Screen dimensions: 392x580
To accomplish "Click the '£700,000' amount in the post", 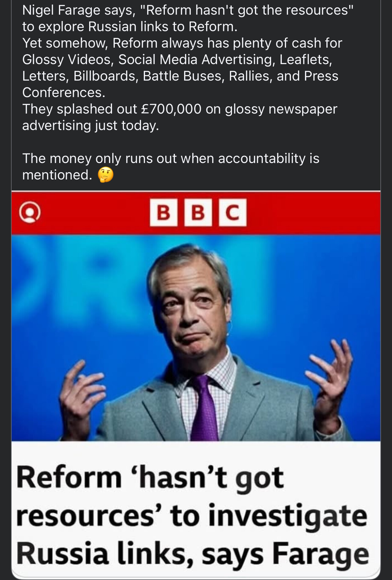I will 171,109.
